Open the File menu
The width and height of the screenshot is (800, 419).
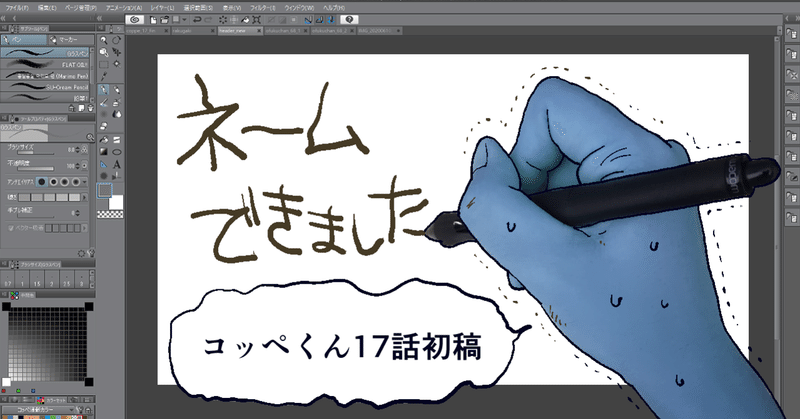pyautogui.click(x=17, y=8)
